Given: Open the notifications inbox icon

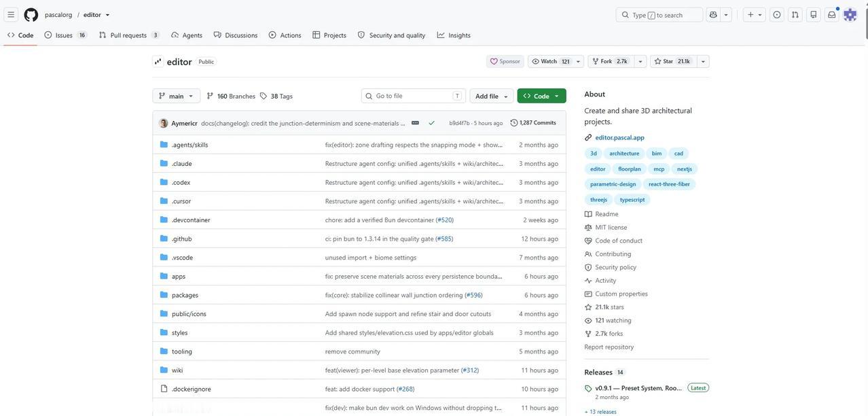Looking at the screenshot, I should point(832,15).
